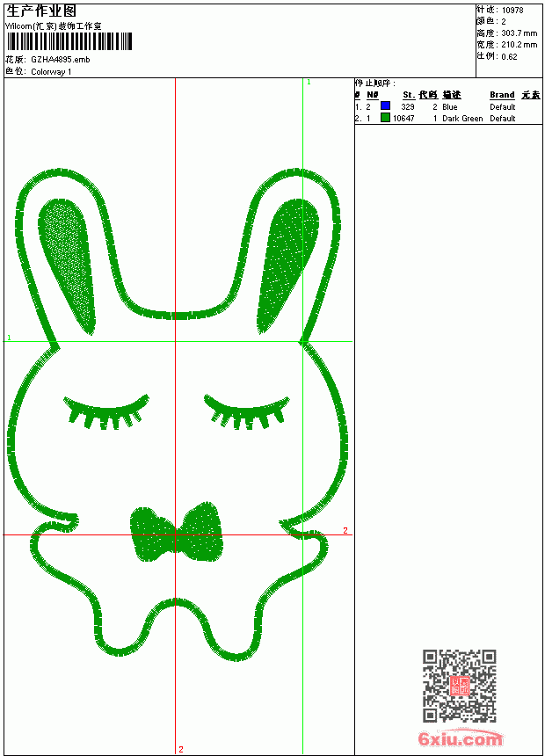Open the 6xiu.com watermark link
Screen dimensions: 545x756
pos(460,738)
